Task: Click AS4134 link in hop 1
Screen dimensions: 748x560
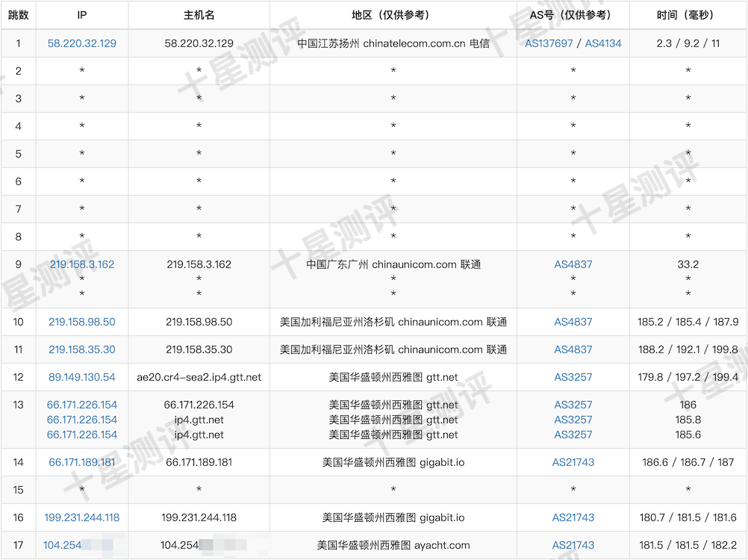Action: pyautogui.click(x=603, y=43)
